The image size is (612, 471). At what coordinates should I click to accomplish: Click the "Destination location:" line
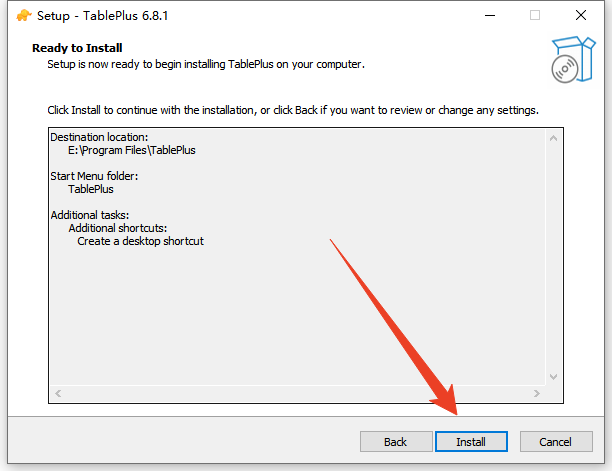pos(99,137)
